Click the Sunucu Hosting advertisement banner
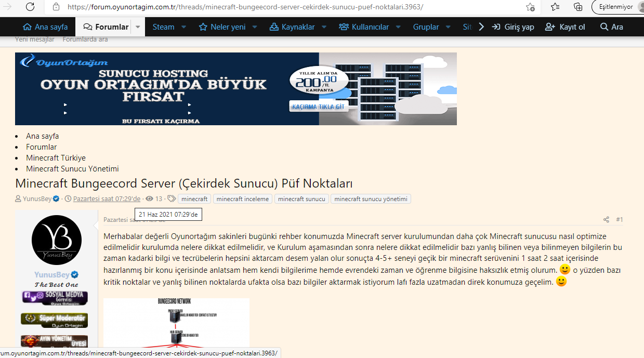Screen dimensions: 644x358 tap(236, 89)
